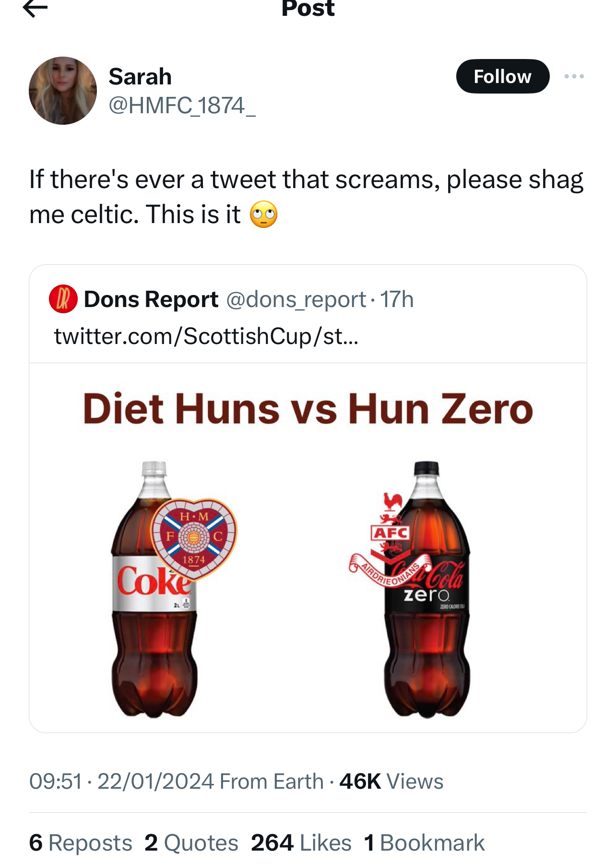
Task: Open the Dons Report account name
Action: click(x=151, y=299)
